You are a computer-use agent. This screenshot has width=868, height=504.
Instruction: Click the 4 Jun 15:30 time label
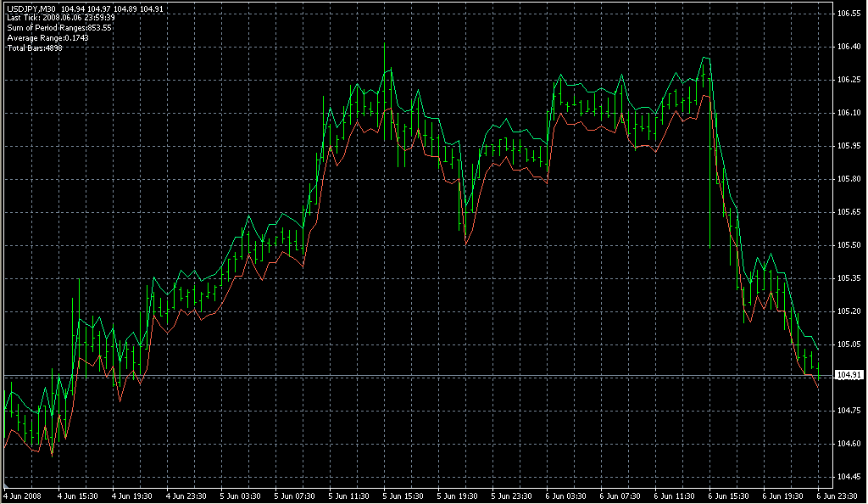click(x=77, y=496)
